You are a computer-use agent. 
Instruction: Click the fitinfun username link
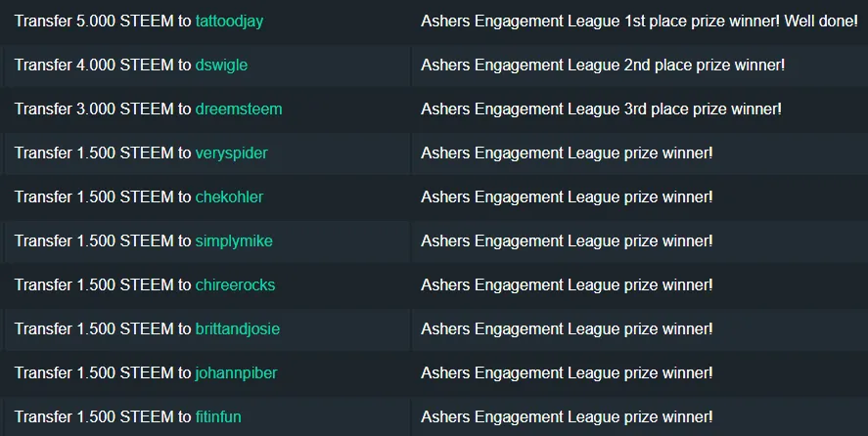point(218,416)
